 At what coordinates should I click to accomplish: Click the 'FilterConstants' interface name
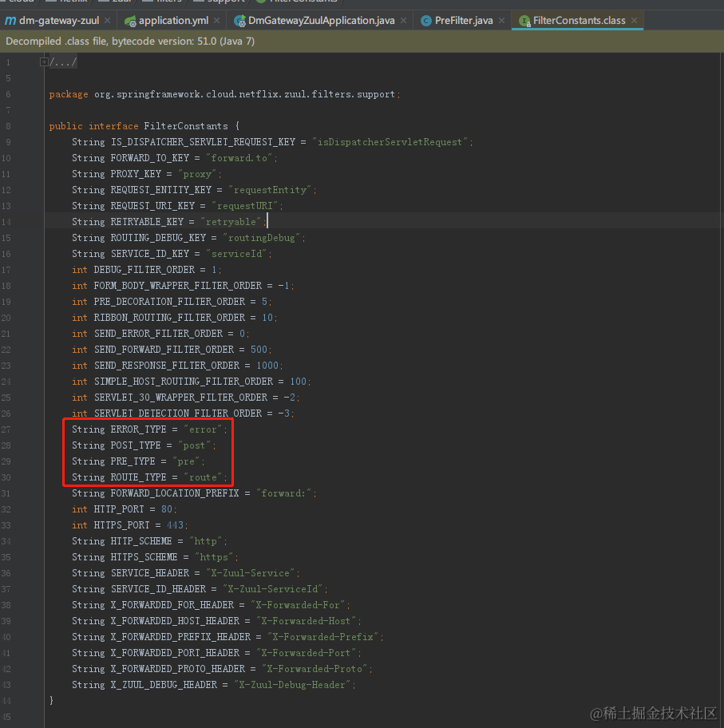tap(186, 126)
